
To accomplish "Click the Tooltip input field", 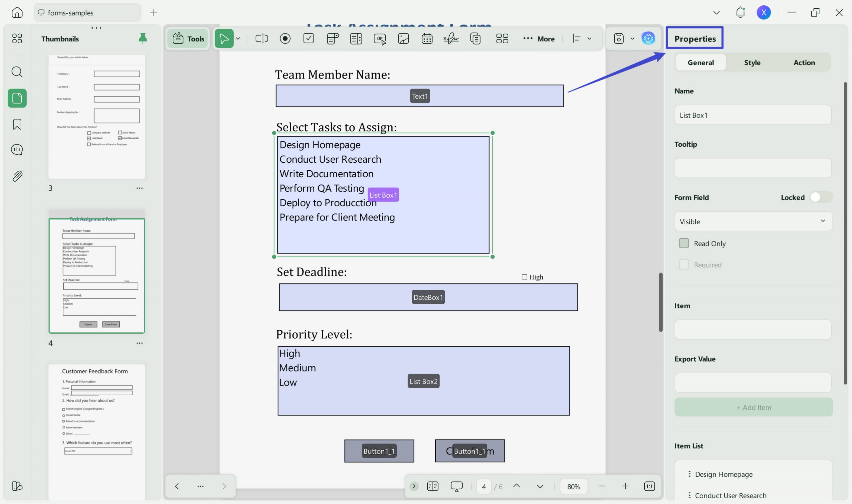I will [x=753, y=168].
